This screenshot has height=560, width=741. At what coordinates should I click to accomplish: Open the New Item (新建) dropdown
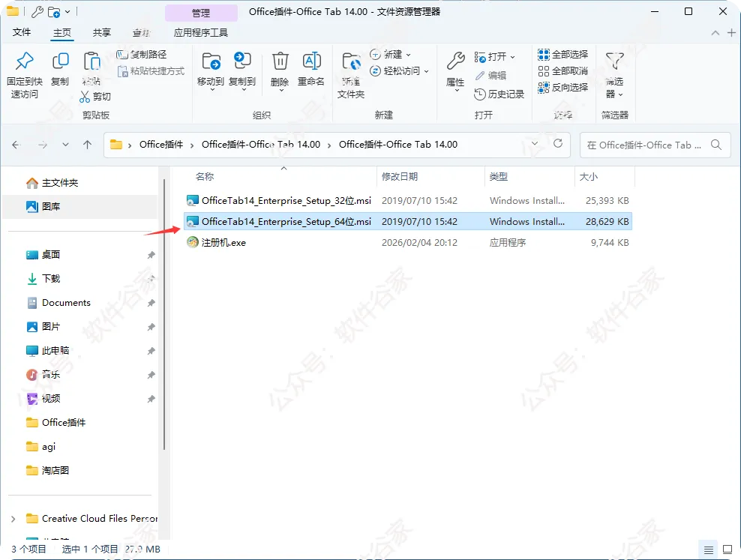tap(390, 54)
